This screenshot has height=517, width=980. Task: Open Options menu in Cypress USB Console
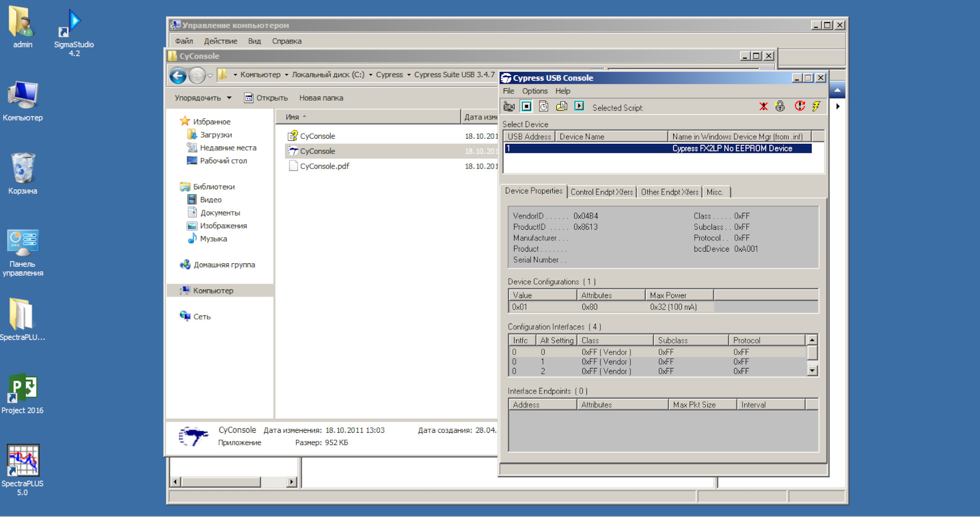[534, 91]
